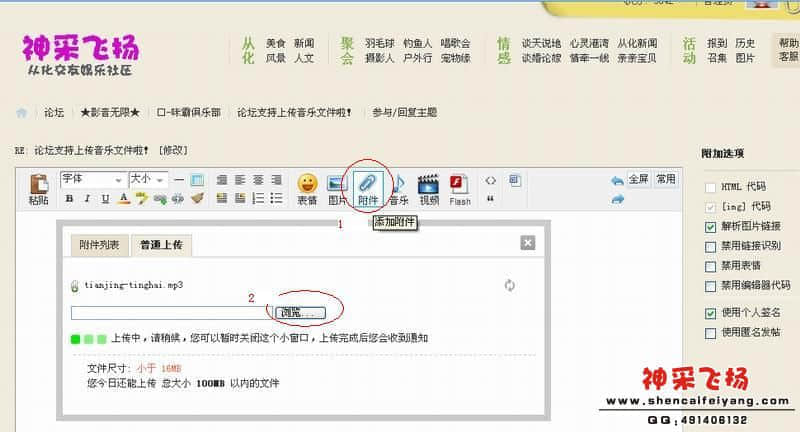Refresh the attachment upload (circular arrows)
Screen dimensions: 800x432
tap(510, 285)
